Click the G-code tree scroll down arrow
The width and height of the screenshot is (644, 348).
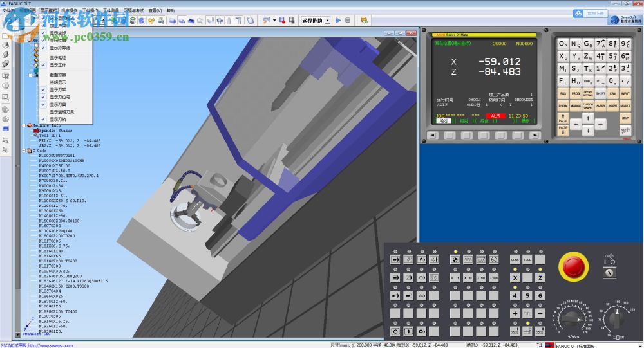tap(17, 334)
